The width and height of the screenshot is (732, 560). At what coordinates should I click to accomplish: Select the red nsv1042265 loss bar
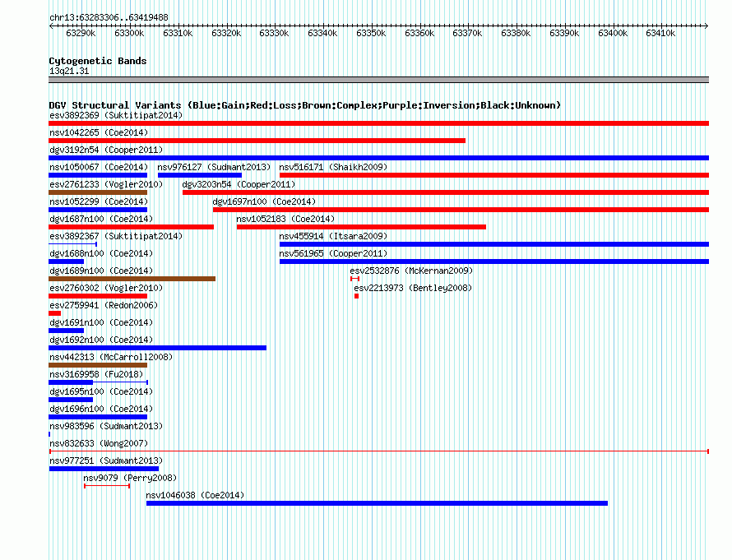coord(257,141)
